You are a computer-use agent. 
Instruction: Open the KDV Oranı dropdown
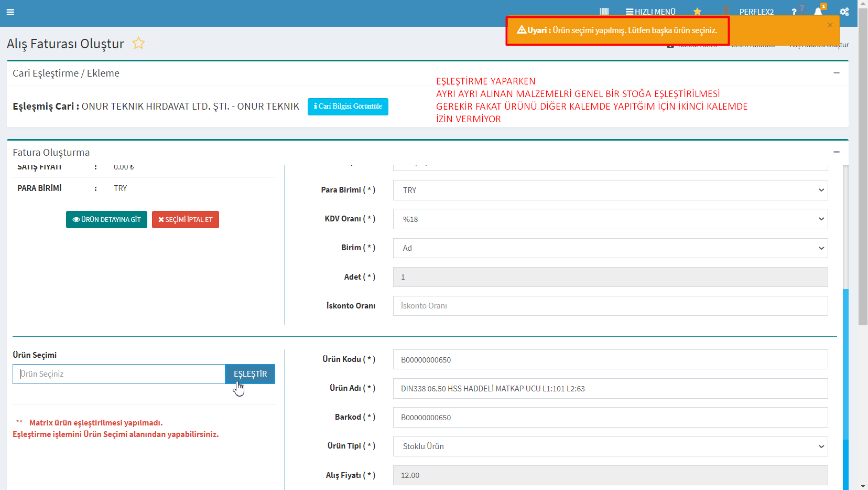coord(610,219)
